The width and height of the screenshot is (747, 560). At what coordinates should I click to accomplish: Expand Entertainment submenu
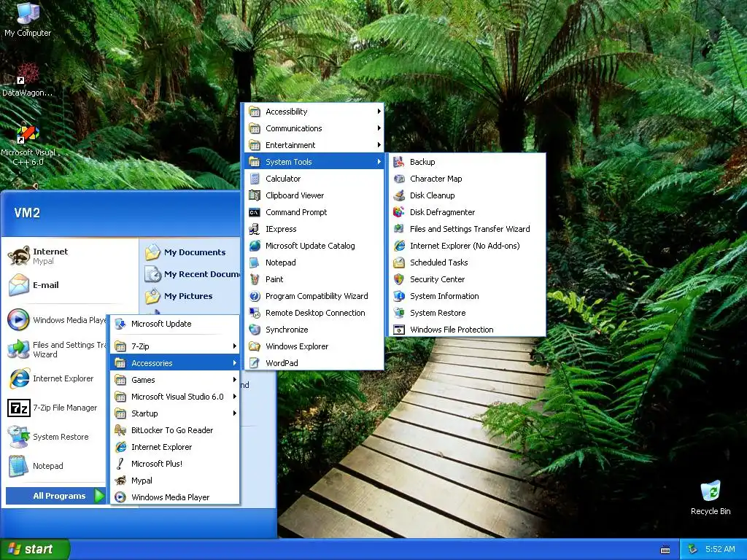pyautogui.click(x=314, y=145)
